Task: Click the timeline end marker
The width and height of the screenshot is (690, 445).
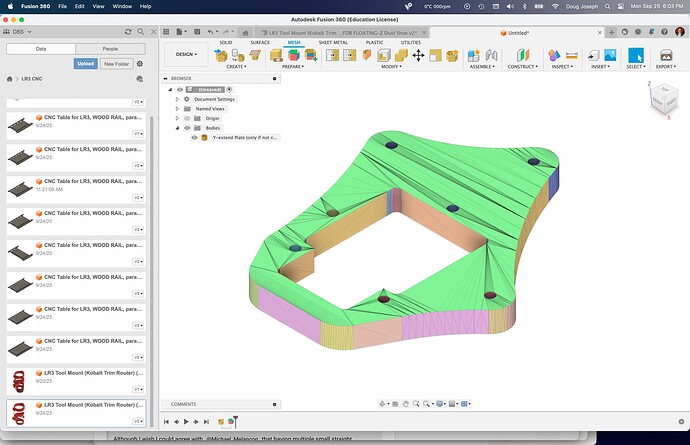Action: coord(235,422)
